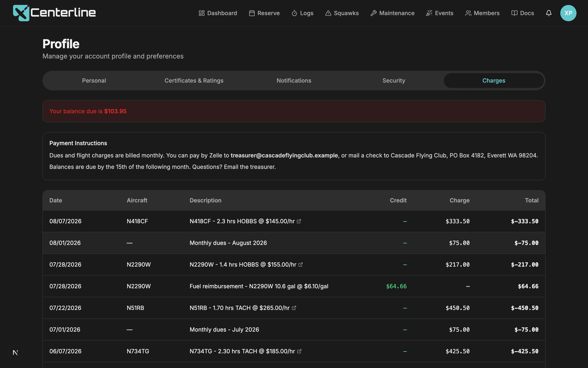The image size is (588, 368).
Task: Click Monthly dues - July 2026 row
Action: click(294, 330)
